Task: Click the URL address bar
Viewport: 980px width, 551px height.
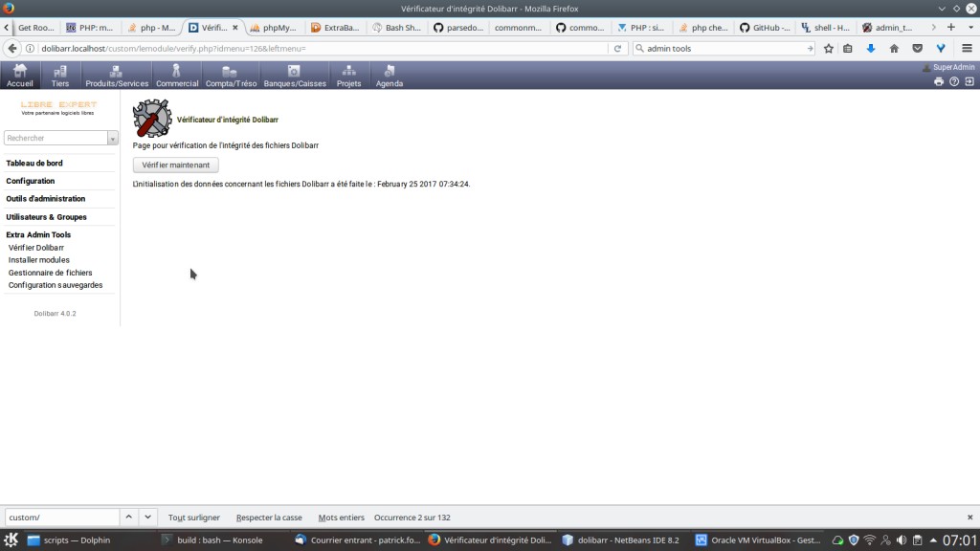Action: (x=322, y=48)
